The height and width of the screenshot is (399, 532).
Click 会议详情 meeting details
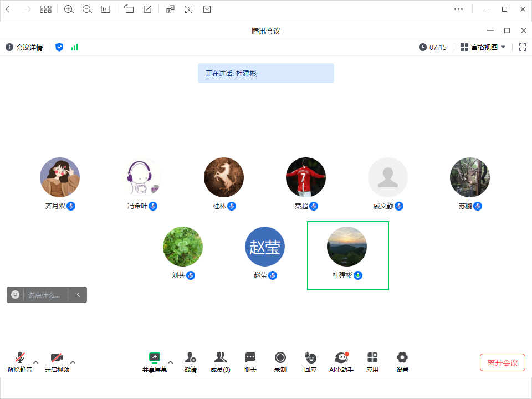pyautogui.click(x=24, y=47)
